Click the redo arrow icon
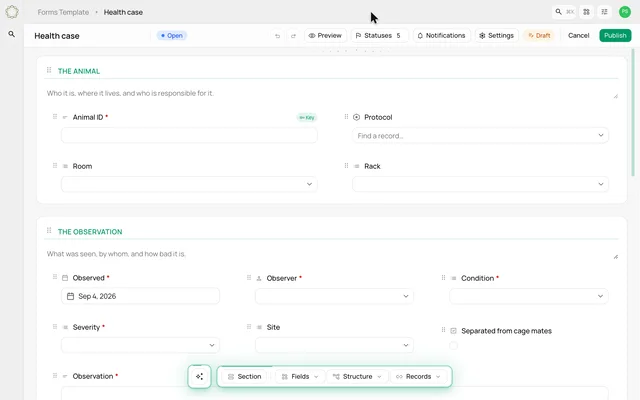This screenshot has width=640, height=400. pyautogui.click(x=293, y=36)
